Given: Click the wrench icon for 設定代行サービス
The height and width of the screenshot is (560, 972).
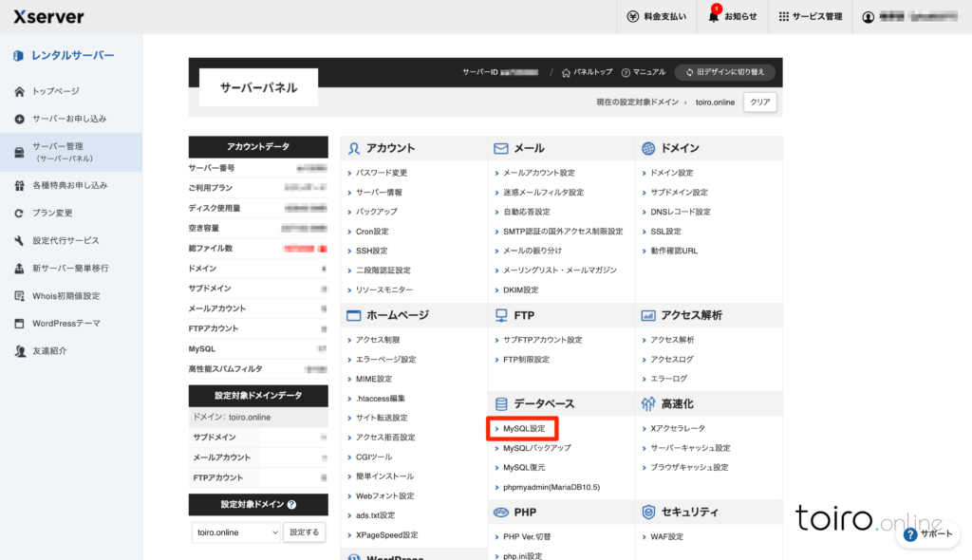Looking at the screenshot, I should point(20,241).
